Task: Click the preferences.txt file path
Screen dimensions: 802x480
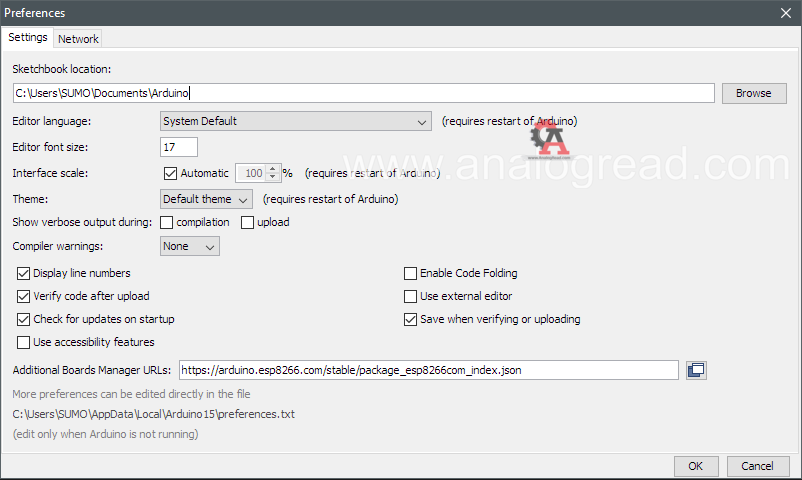Action: click(x=153, y=414)
